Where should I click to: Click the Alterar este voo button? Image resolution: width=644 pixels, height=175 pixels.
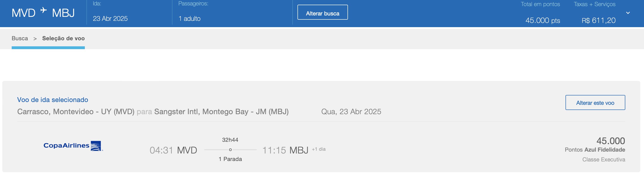click(595, 103)
